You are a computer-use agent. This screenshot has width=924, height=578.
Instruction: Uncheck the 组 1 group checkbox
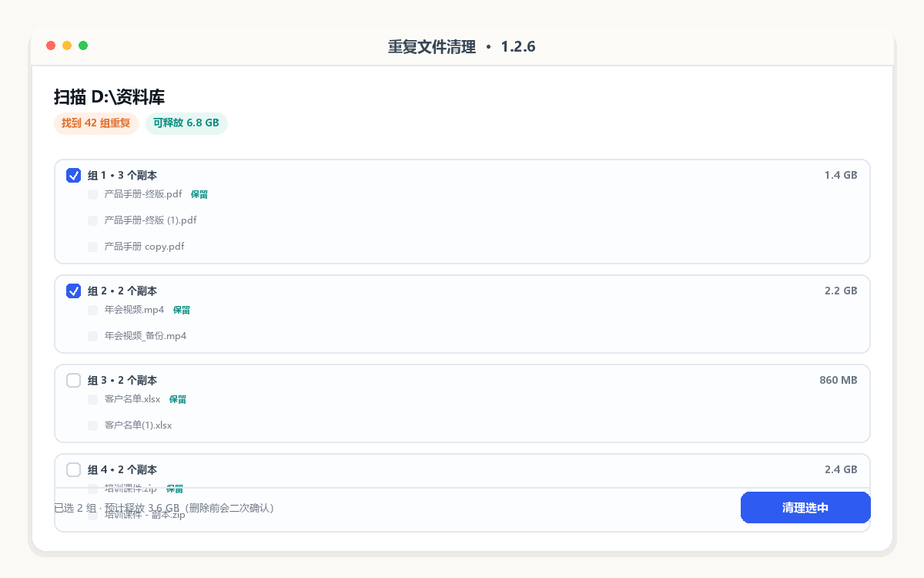click(74, 175)
